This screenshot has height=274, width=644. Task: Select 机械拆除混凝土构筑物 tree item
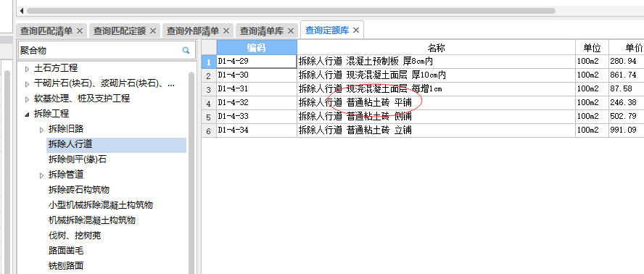pos(92,220)
